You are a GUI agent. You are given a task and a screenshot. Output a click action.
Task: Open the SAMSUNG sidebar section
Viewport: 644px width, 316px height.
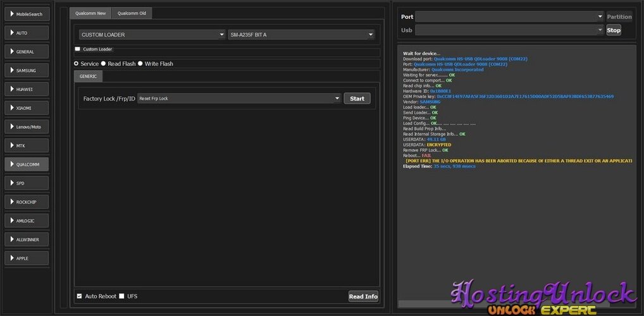(27, 70)
